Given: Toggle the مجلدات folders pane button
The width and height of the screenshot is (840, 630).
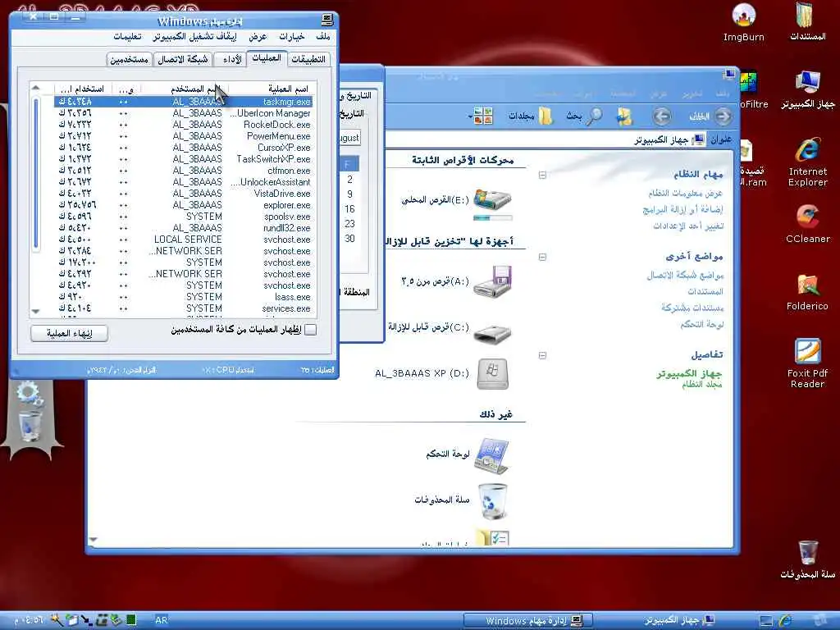Looking at the screenshot, I should 529,116.
